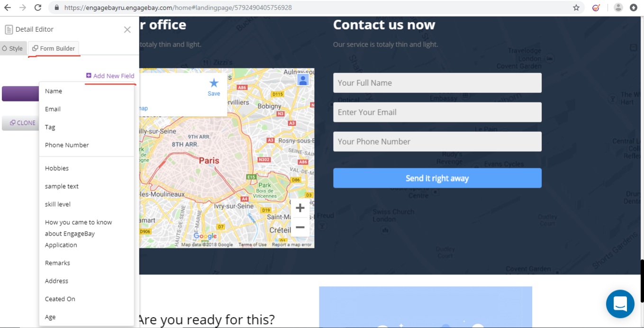Screen dimensions: 644x328
Task: Select Phone Number from field list
Action: [x=67, y=145]
